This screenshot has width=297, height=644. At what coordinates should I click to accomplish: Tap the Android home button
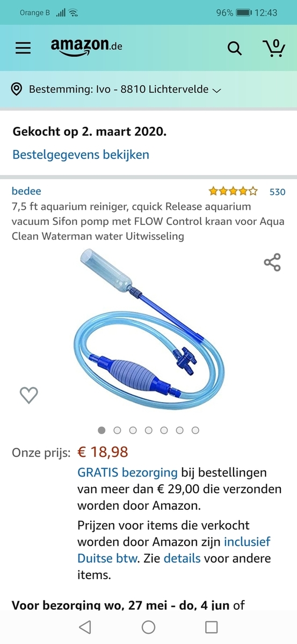coord(149,627)
